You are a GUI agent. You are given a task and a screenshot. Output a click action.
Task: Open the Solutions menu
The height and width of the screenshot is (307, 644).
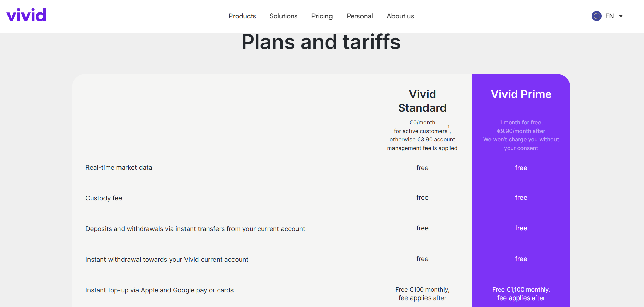click(x=283, y=16)
